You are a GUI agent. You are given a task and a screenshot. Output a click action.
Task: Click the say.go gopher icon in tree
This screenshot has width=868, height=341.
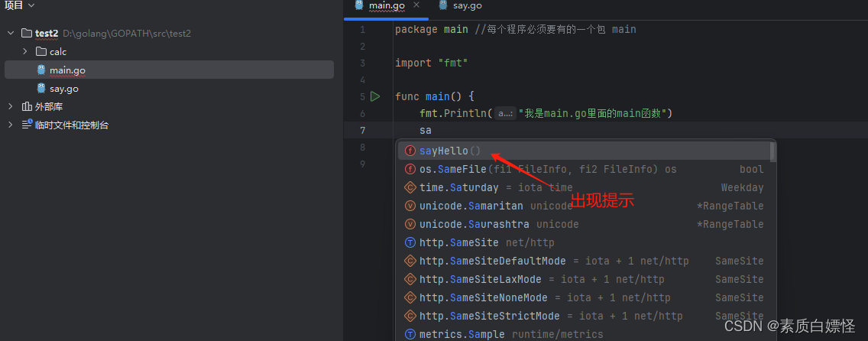(x=41, y=88)
